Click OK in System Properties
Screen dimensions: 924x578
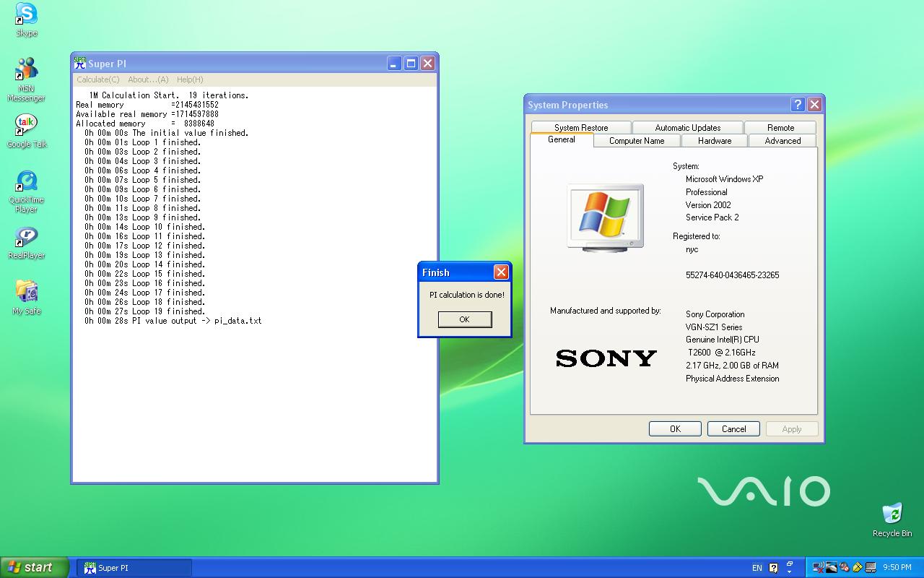(675, 428)
